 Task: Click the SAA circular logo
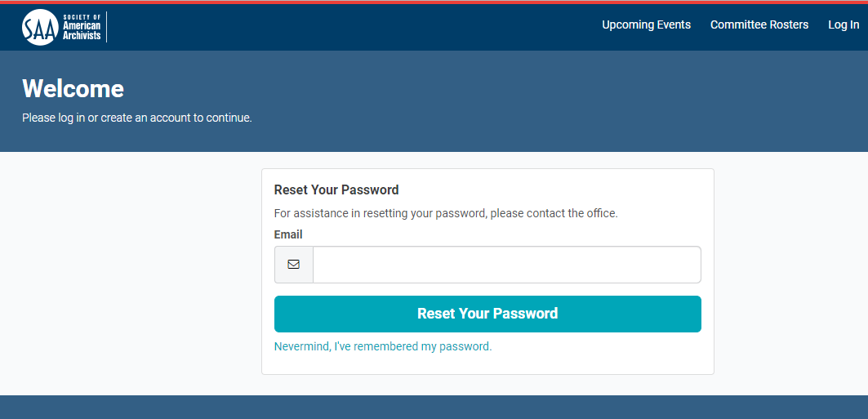(x=40, y=27)
